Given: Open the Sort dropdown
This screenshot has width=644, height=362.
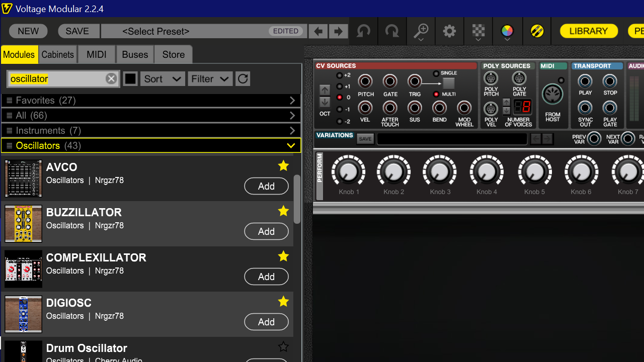Looking at the screenshot, I should (x=163, y=79).
